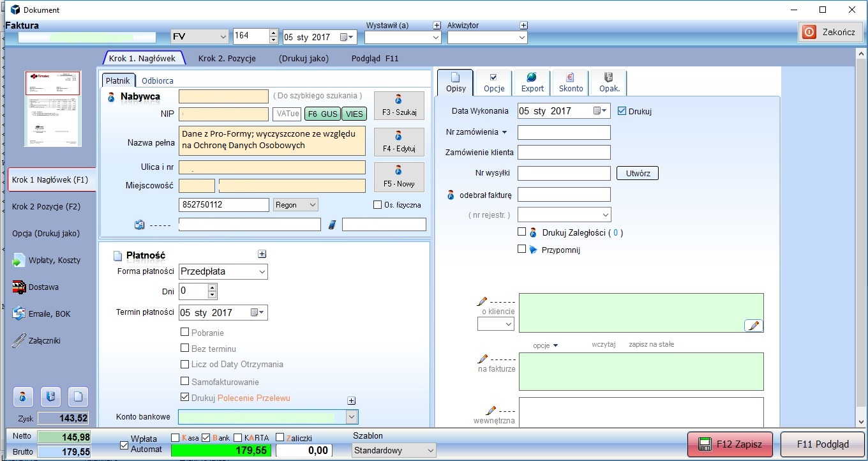Check the Pobranie option
Image resolution: width=868 pixels, height=461 pixels.
pyautogui.click(x=185, y=332)
